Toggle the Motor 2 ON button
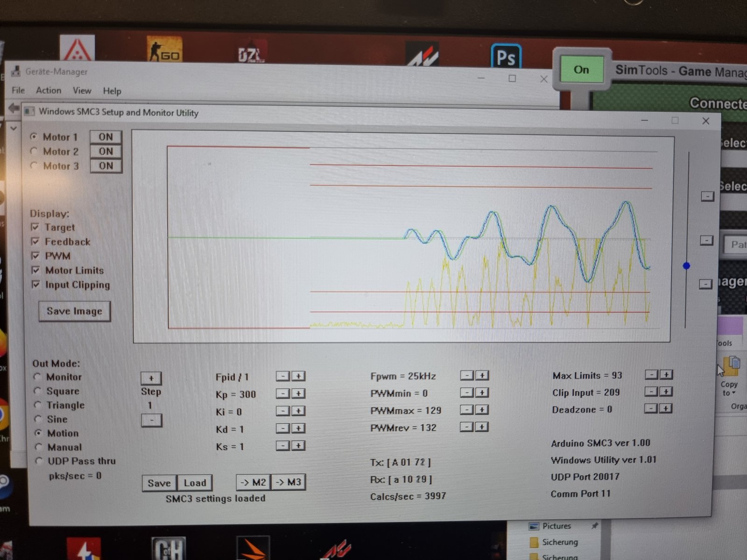Screen dimensions: 747x560 pyautogui.click(x=106, y=151)
